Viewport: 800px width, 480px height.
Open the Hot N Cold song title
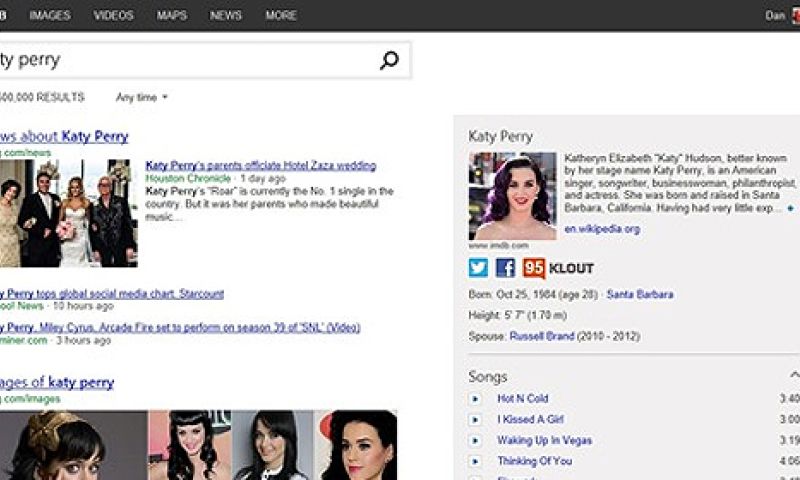522,398
